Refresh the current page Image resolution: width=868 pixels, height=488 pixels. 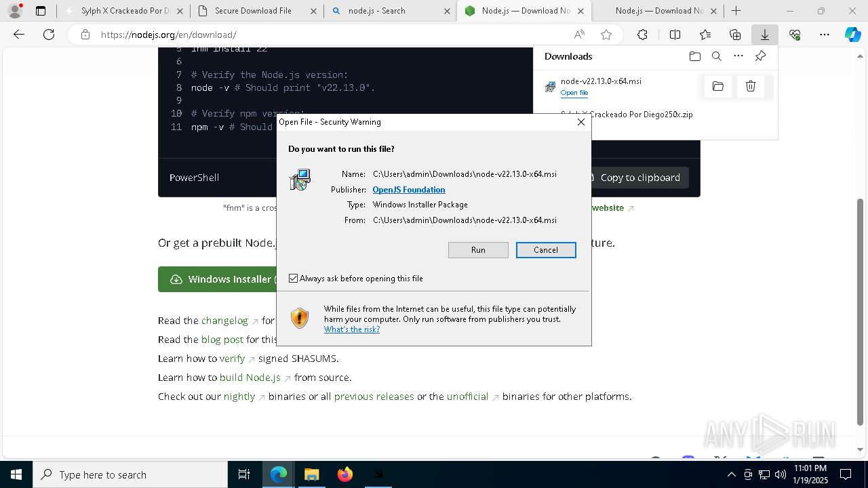(x=49, y=35)
